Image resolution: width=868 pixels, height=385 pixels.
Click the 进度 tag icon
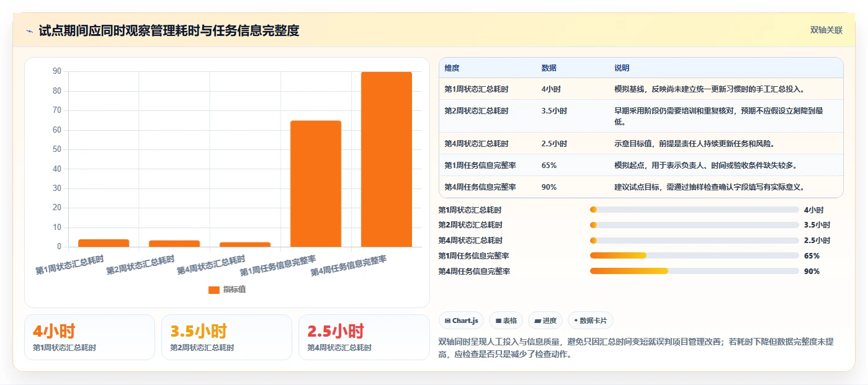click(537, 321)
